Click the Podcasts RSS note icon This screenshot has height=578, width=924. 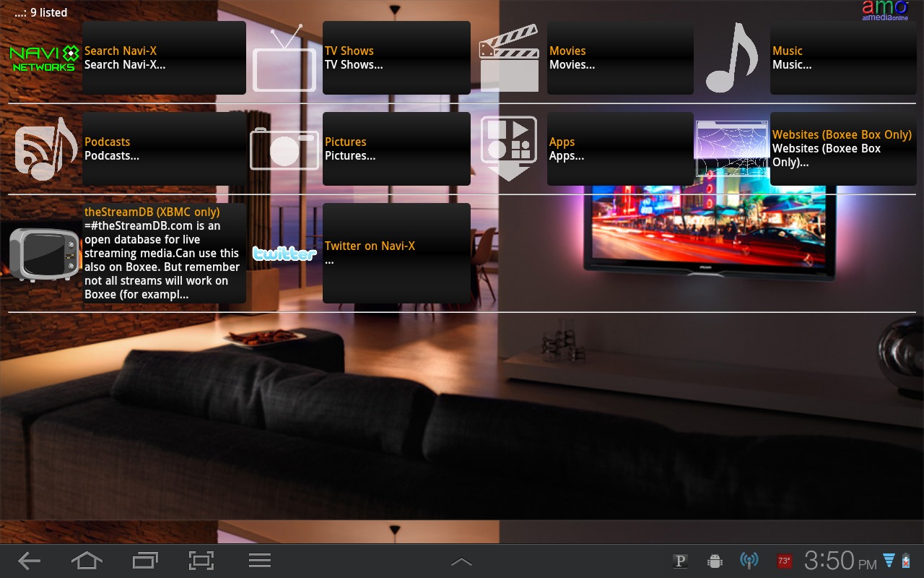click(46, 149)
